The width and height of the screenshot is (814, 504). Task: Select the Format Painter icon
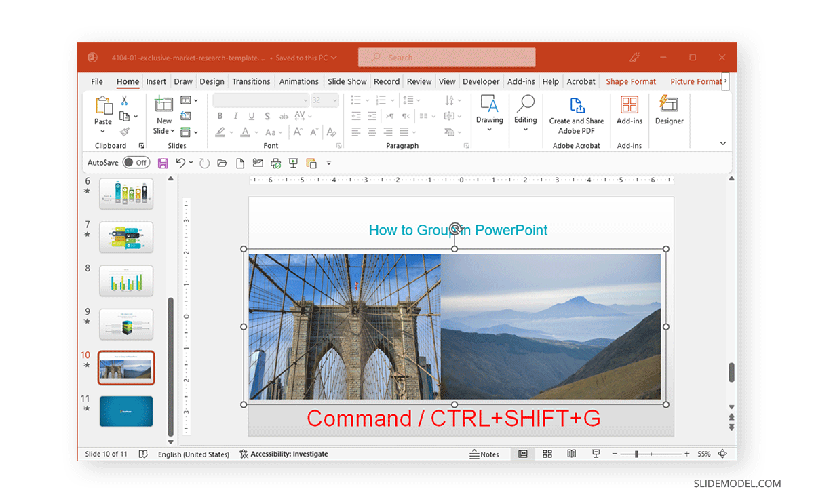[x=125, y=132]
